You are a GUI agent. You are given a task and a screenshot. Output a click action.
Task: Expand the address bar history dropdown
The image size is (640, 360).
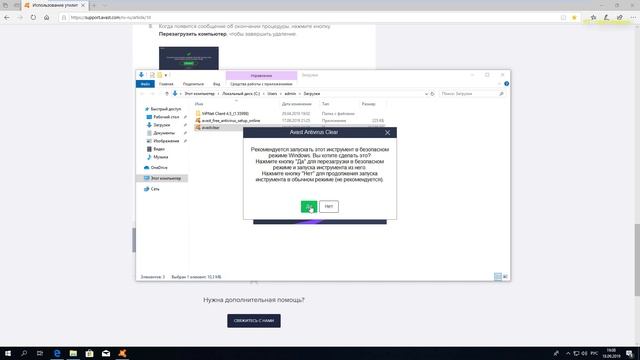[x=426, y=94]
